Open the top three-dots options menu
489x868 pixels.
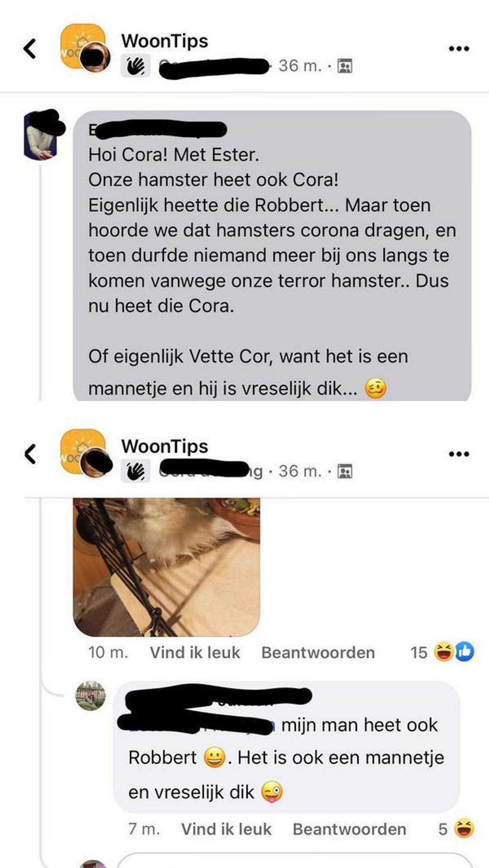tap(459, 49)
